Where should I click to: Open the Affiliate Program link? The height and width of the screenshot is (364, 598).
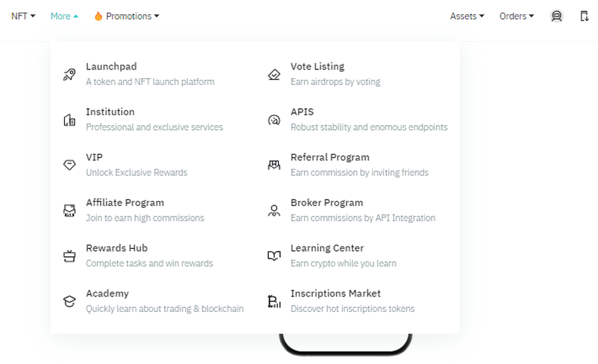click(125, 203)
